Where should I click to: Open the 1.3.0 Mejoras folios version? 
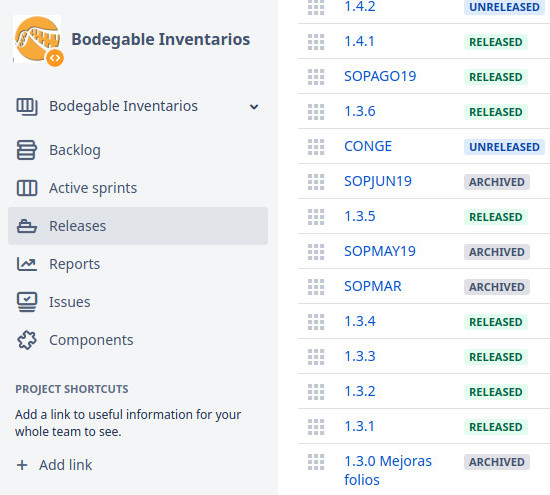tap(388, 470)
